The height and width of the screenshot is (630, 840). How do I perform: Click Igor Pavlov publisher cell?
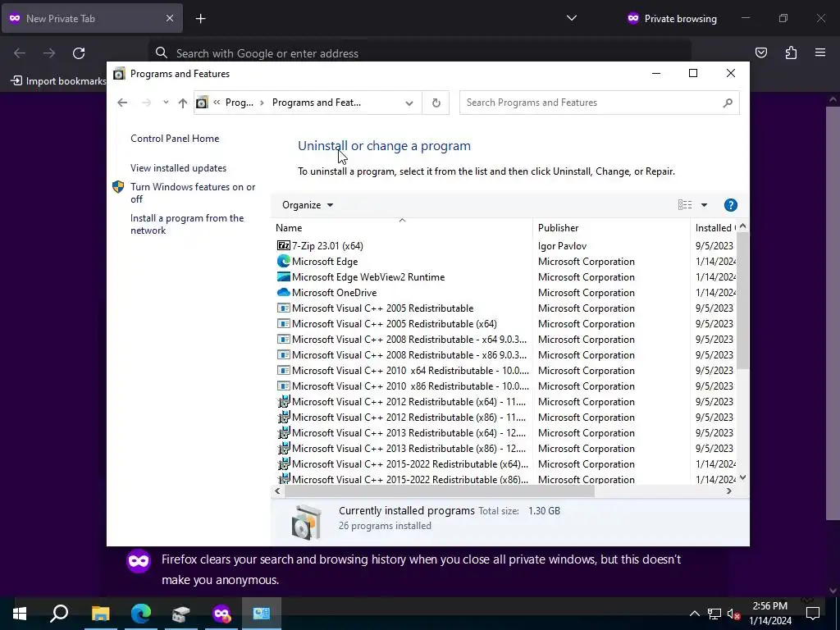(x=562, y=246)
